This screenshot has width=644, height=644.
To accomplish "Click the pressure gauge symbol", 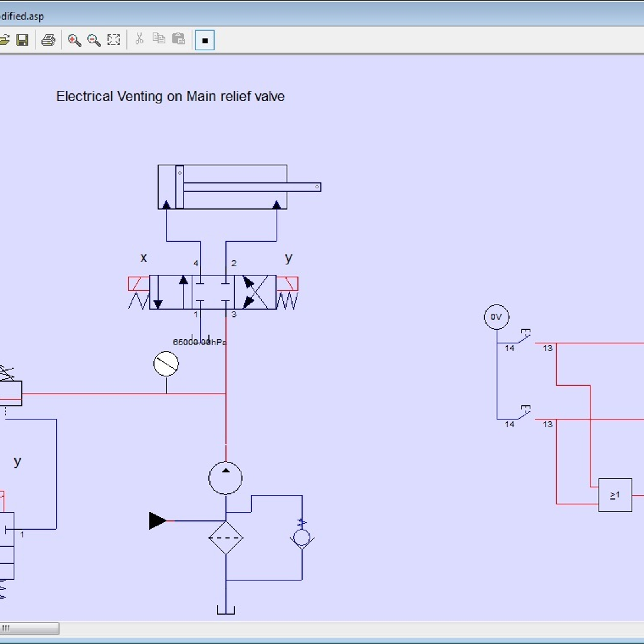I will 166,364.
